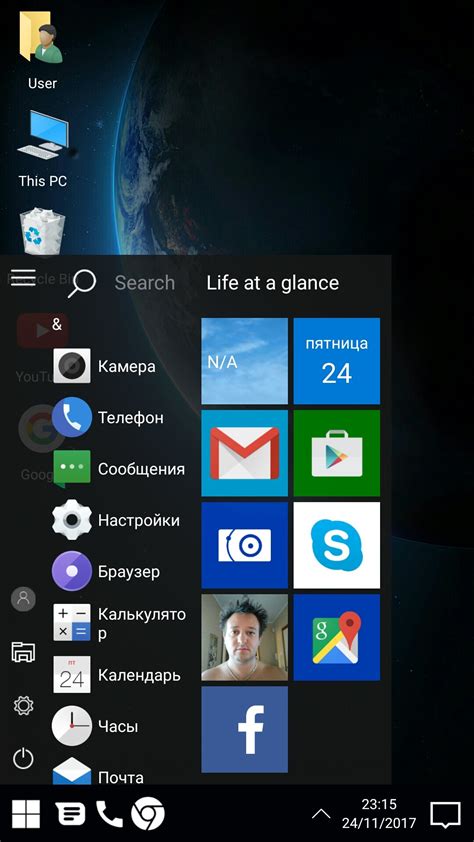Open the User folder desktop icon
The width and height of the screenshot is (474, 842).
tap(42, 38)
